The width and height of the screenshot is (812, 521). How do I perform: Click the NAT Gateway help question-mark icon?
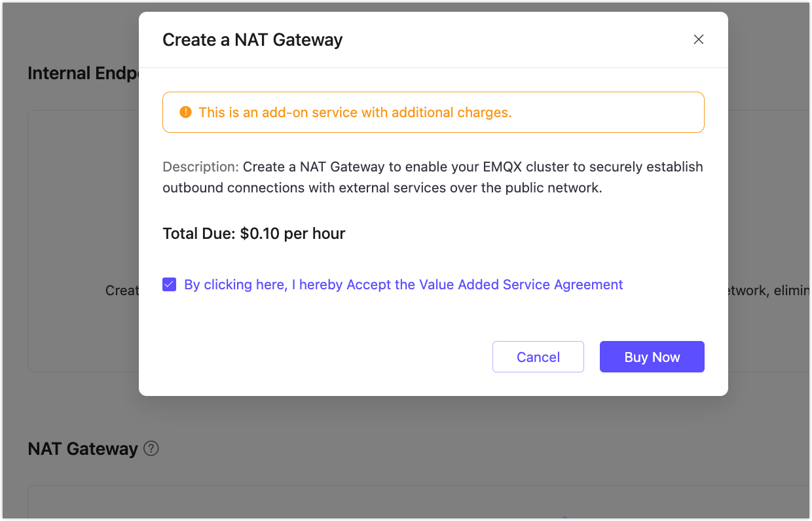pyautogui.click(x=151, y=448)
